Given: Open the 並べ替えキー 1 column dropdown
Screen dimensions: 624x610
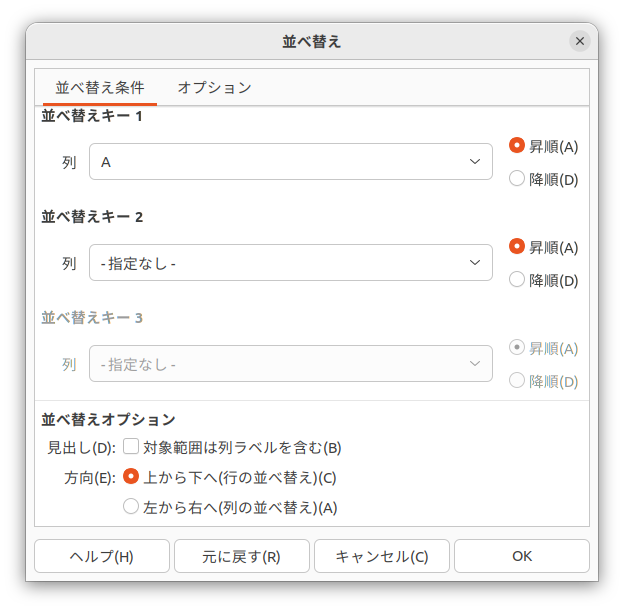Looking at the screenshot, I should [x=290, y=162].
